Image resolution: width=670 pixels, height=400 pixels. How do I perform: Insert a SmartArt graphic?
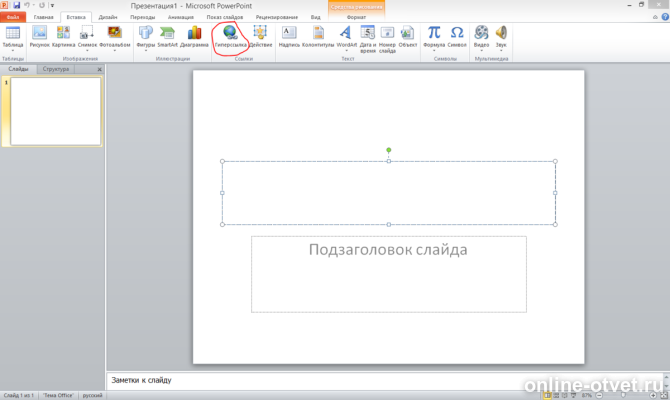coord(167,33)
